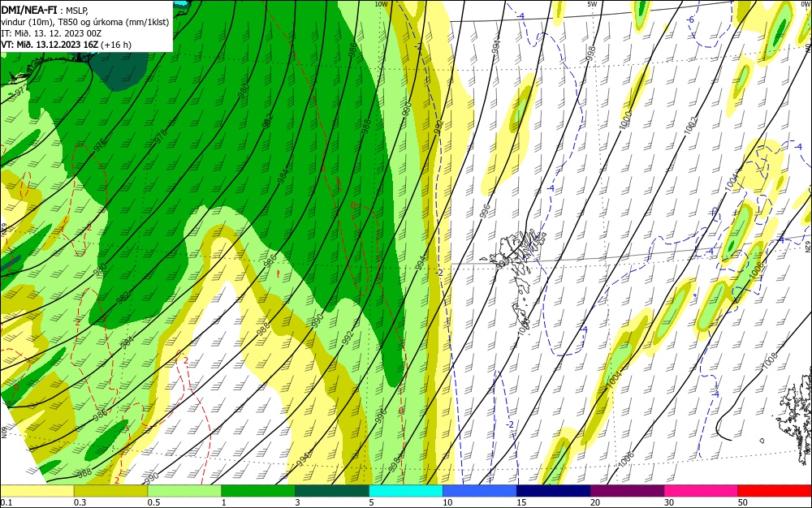Screen dimensions: 812x508
Task: Click the legend value '0.1'
Action: point(6,503)
